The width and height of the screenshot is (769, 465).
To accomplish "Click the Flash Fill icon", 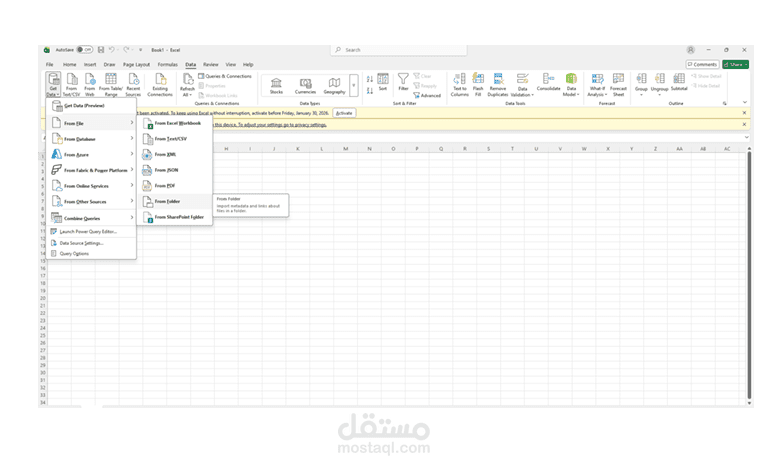I will tap(478, 85).
